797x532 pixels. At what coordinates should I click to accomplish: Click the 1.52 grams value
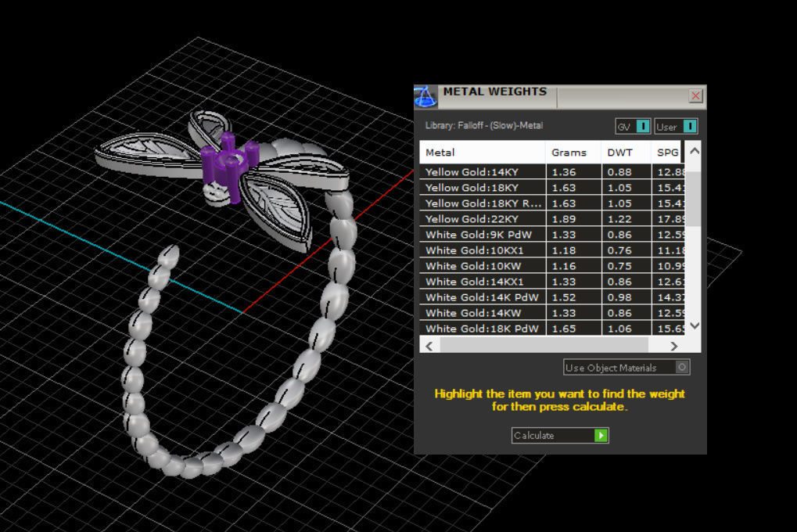coord(564,297)
